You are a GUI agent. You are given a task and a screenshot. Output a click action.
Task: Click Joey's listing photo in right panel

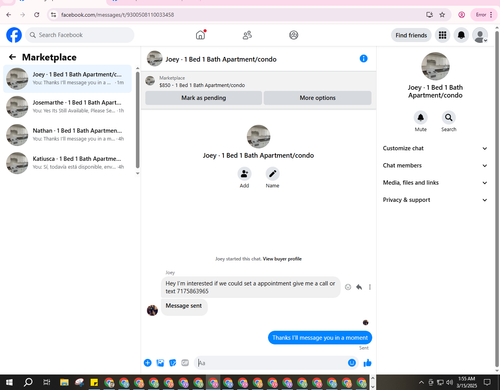tap(435, 66)
